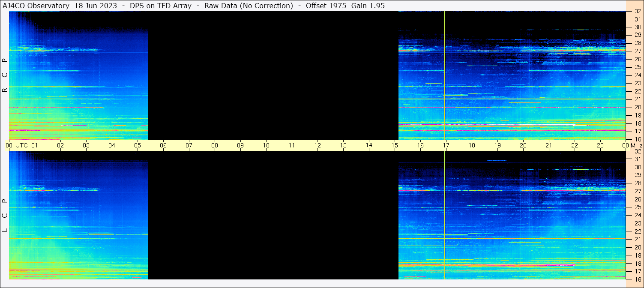Click 23 MHz label on RCP frequency scale
This screenshot has width=644, height=288.
[637, 83]
